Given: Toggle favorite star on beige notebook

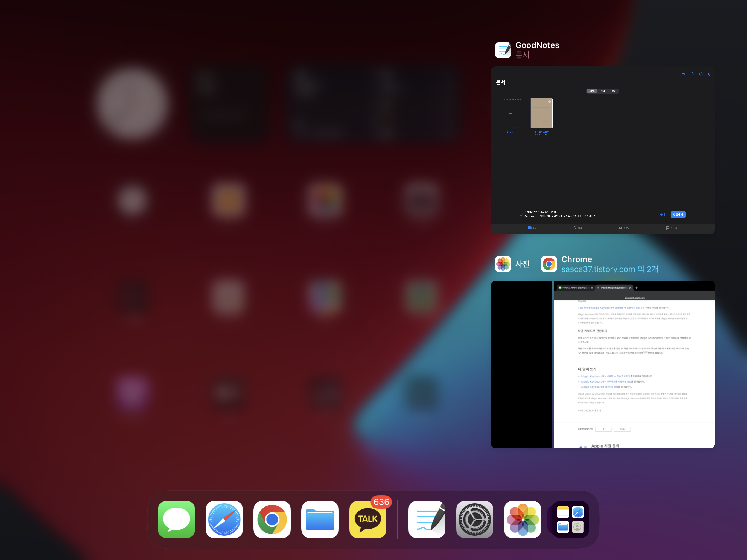Looking at the screenshot, I should tap(549, 102).
